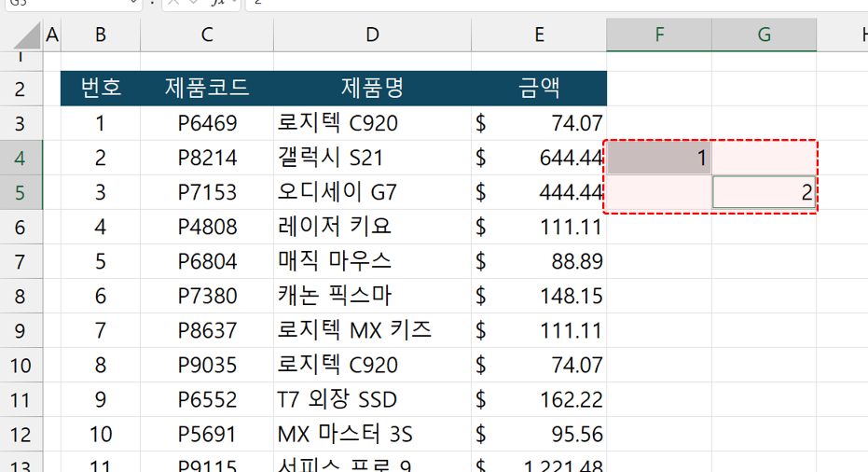Click the 레이저 키요 product cell
Viewport: 868px width, 472px height.
pos(372,227)
